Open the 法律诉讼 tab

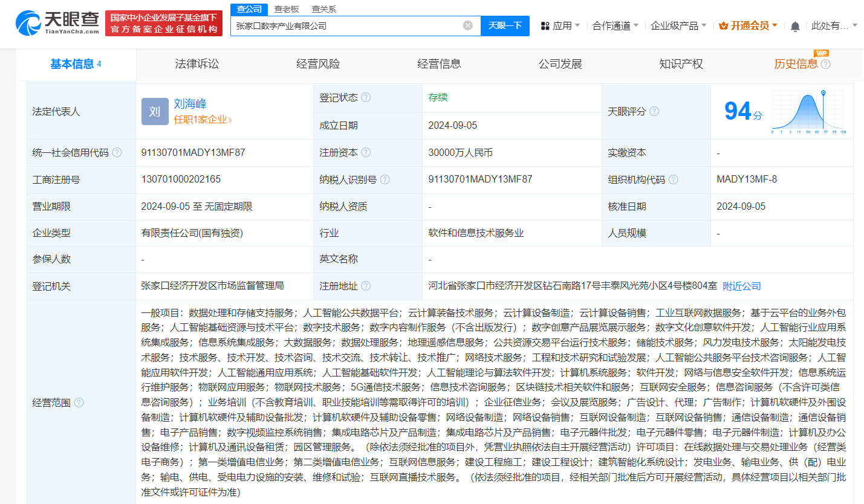[x=198, y=63]
